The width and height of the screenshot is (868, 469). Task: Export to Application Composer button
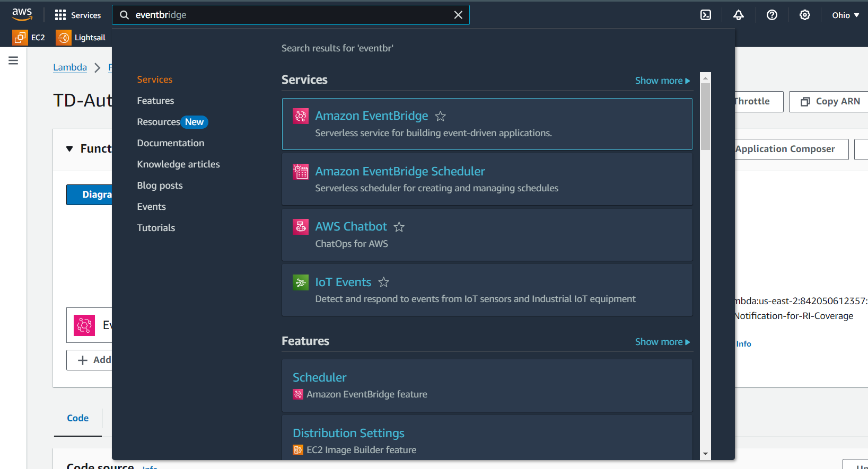(791, 149)
